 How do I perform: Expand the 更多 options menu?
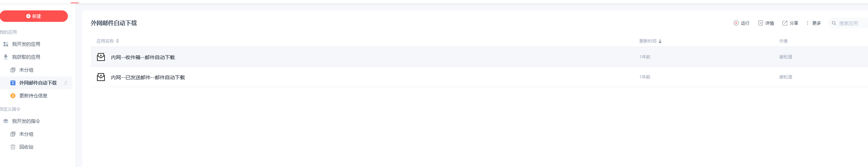point(813,23)
